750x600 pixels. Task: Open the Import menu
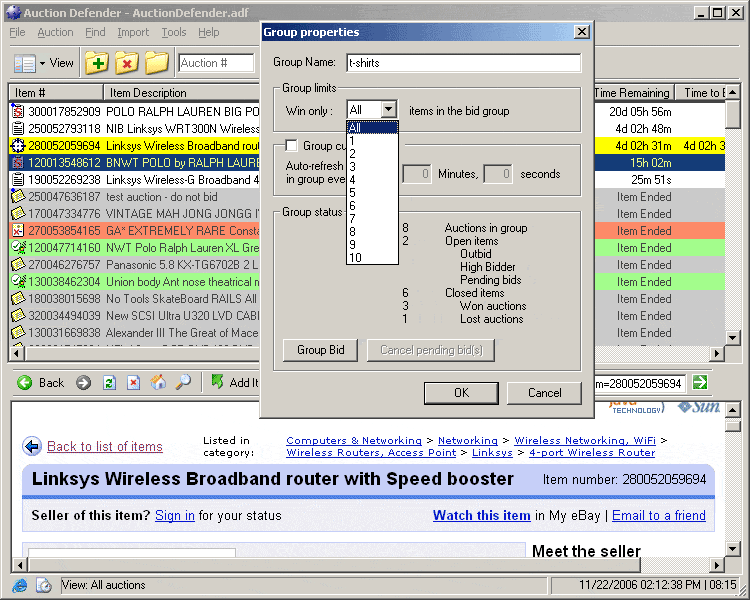[133, 33]
